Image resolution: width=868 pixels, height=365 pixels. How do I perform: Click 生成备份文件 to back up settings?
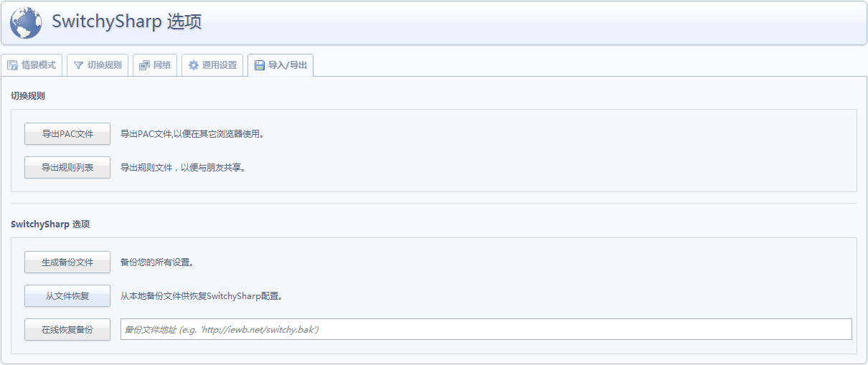pos(67,262)
